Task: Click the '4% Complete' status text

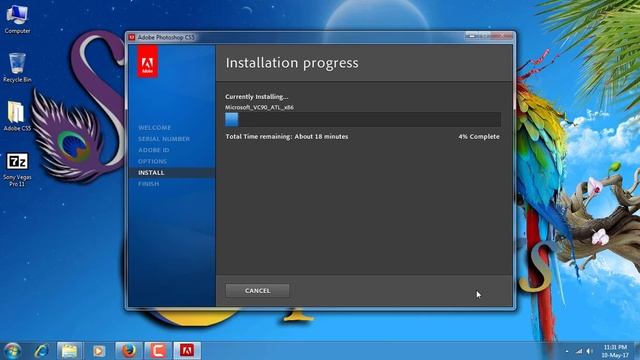Action: coord(479,137)
